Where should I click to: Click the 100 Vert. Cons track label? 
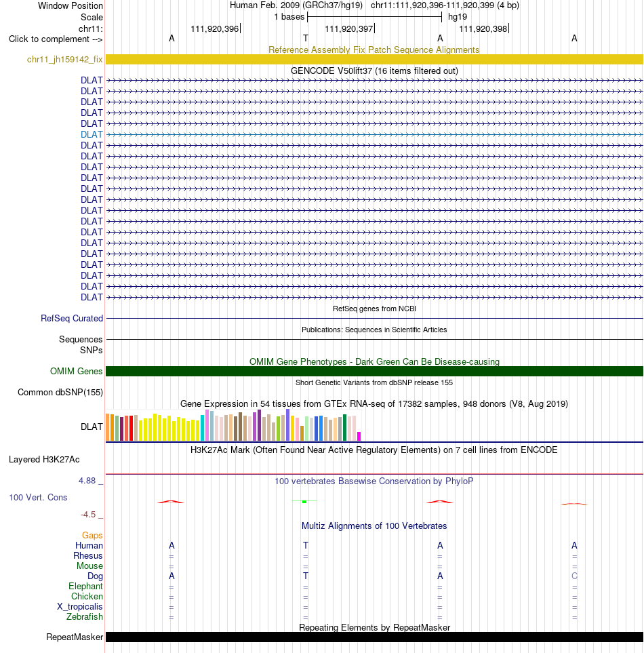click(38, 497)
